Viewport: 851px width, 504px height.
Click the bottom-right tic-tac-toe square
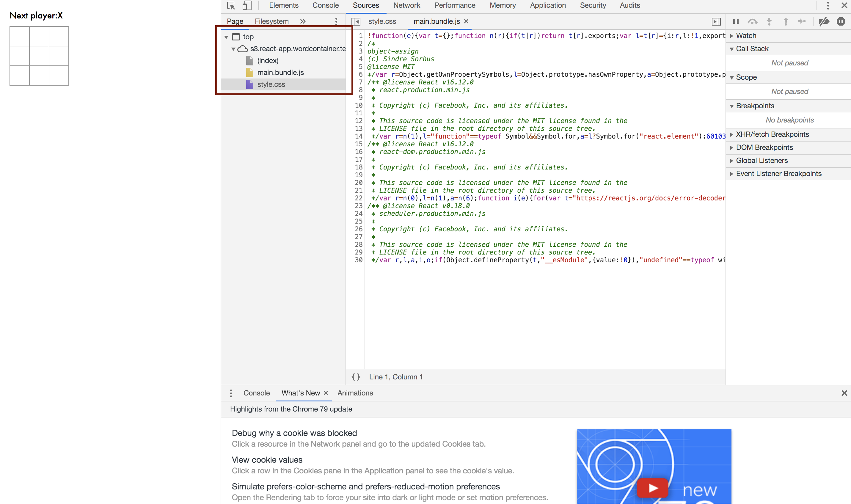[59, 76]
